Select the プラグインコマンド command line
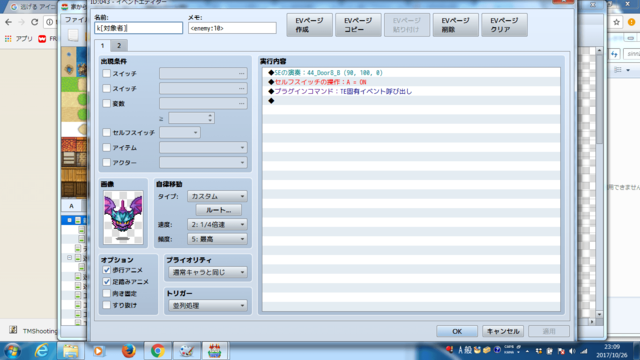The width and height of the screenshot is (640, 360). point(411,91)
